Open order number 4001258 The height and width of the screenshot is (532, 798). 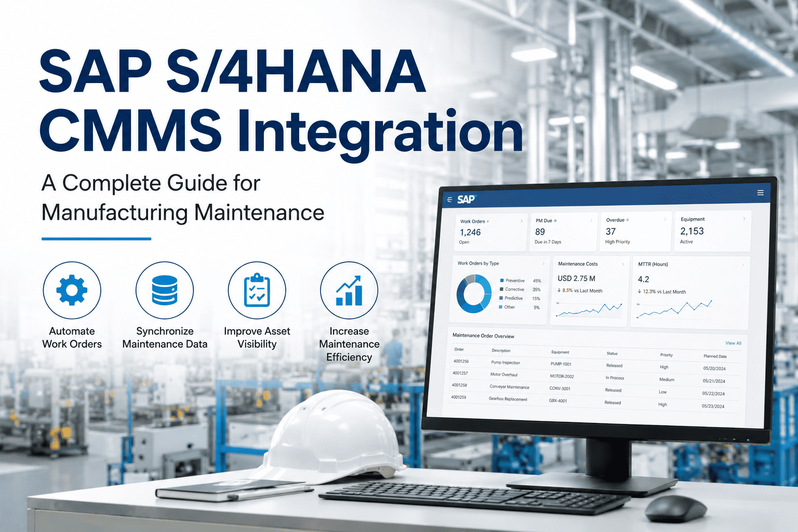[459, 385]
